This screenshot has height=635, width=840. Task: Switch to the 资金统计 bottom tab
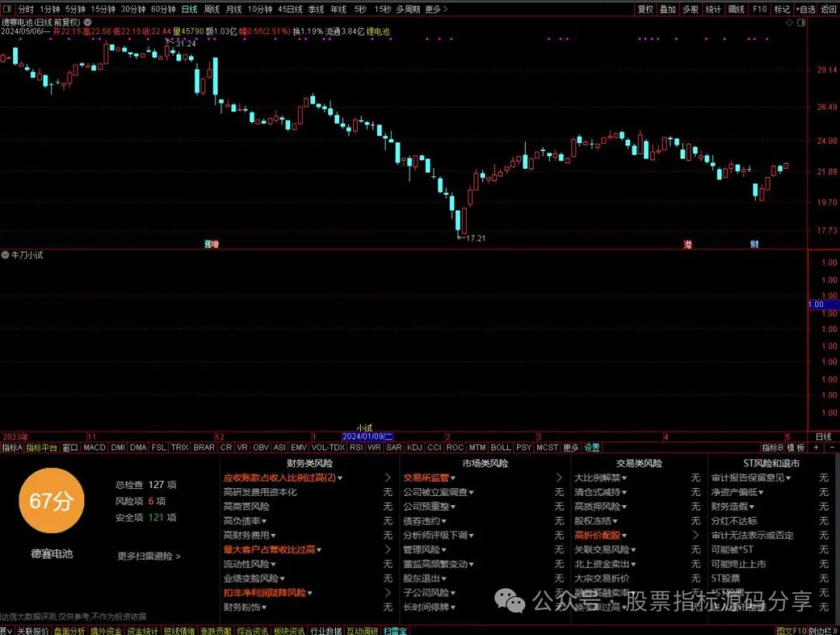(x=142, y=630)
